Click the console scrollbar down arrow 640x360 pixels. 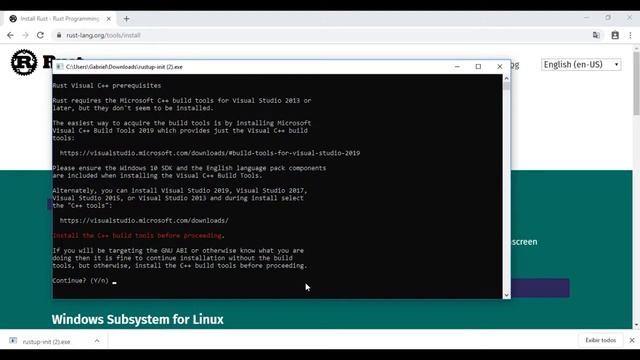pyautogui.click(x=507, y=295)
